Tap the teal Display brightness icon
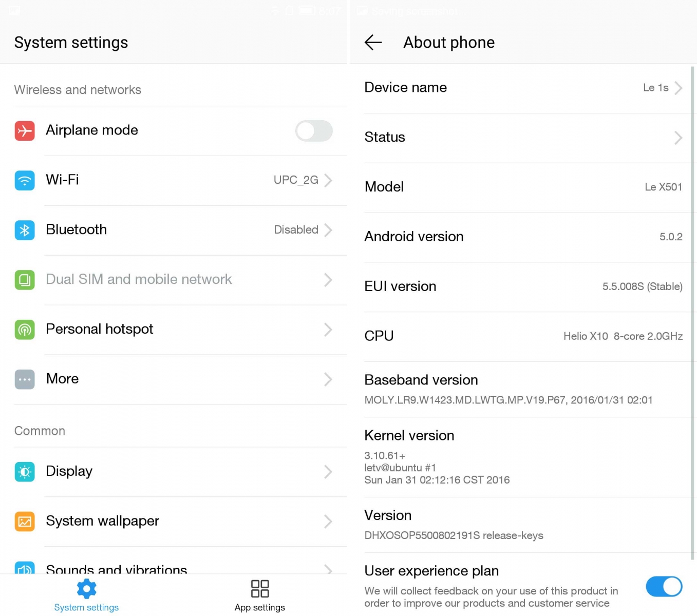The image size is (697, 616). pos(25,472)
